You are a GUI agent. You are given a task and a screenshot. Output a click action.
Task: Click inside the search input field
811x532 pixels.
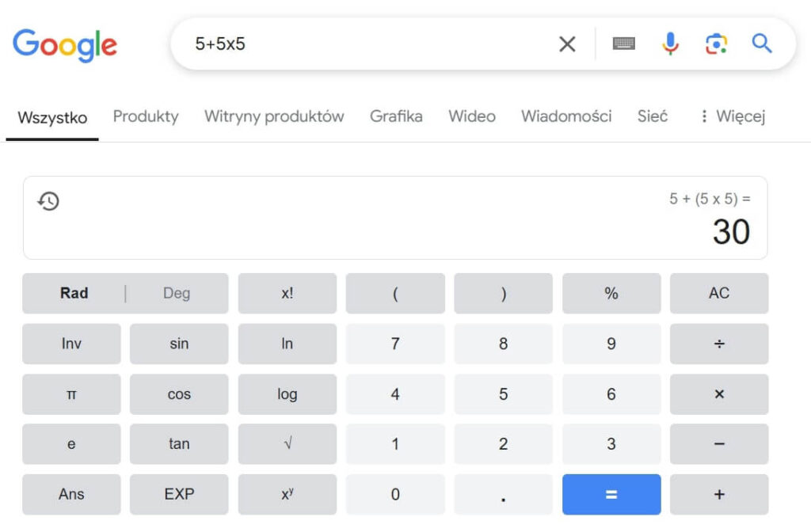click(356, 44)
